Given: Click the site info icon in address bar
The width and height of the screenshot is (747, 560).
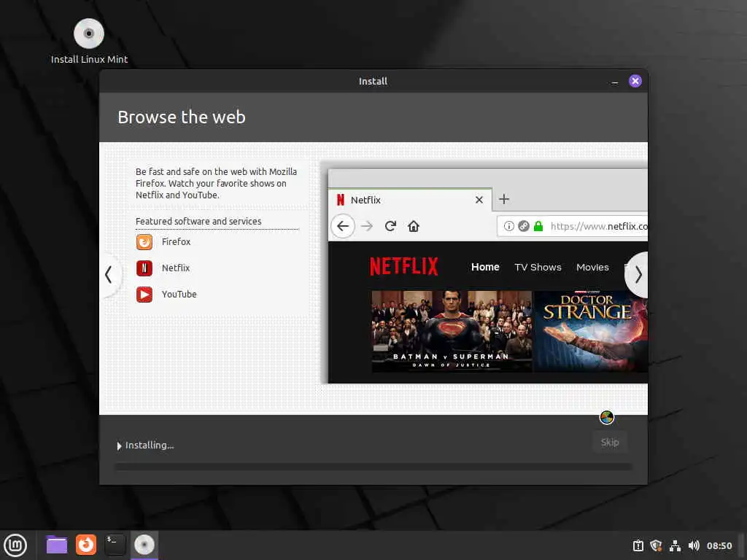Looking at the screenshot, I should 508,226.
